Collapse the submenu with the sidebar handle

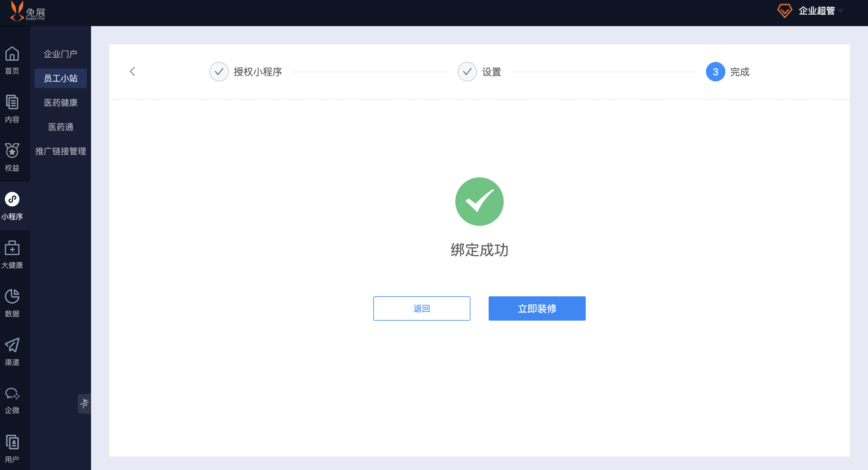84,403
